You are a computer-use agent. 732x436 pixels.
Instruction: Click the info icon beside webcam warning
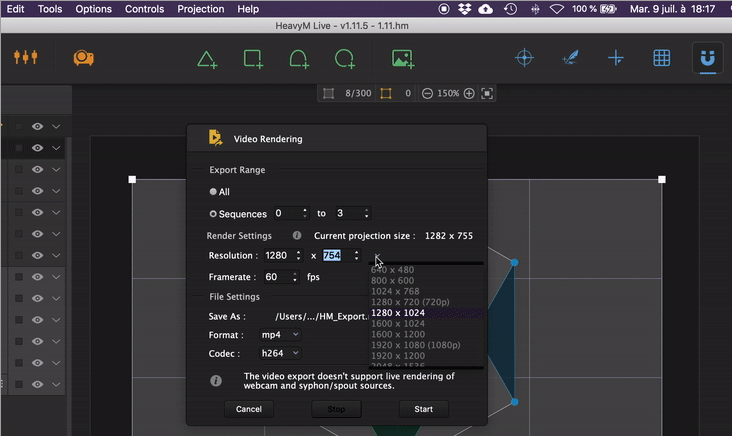point(216,380)
